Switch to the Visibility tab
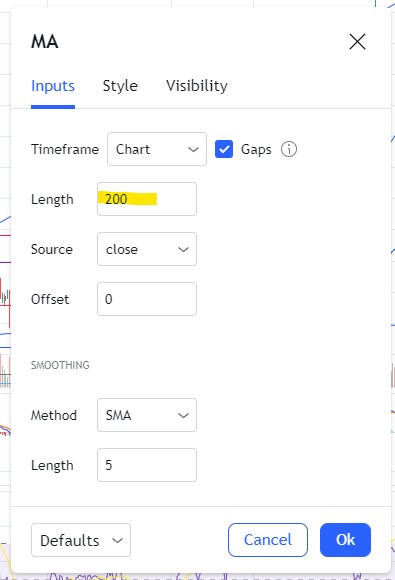The width and height of the screenshot is (395, 580). (197, 86)
